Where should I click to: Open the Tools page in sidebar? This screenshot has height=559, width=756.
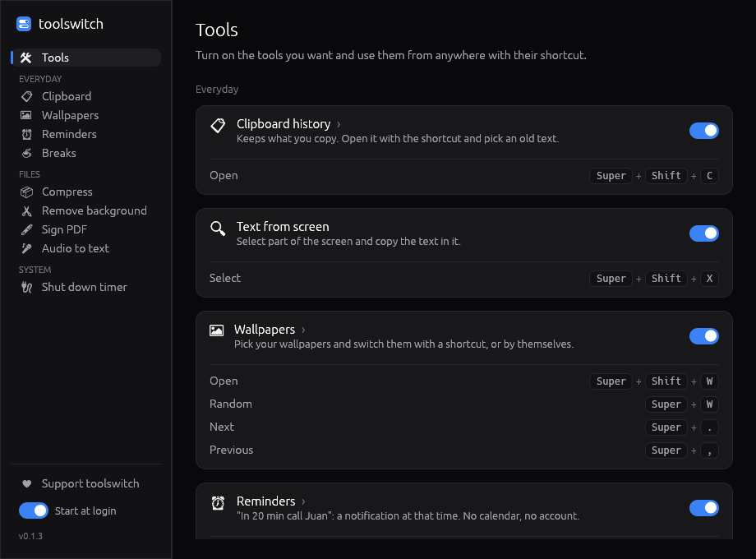(85, 58)
